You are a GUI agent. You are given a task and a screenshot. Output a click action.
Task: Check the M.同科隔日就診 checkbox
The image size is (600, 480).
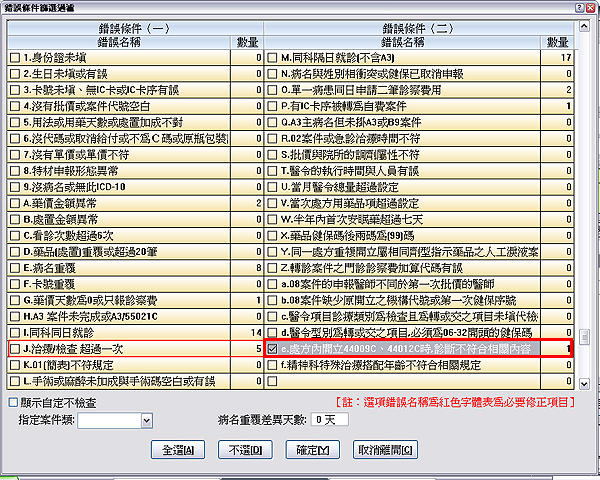274,58
